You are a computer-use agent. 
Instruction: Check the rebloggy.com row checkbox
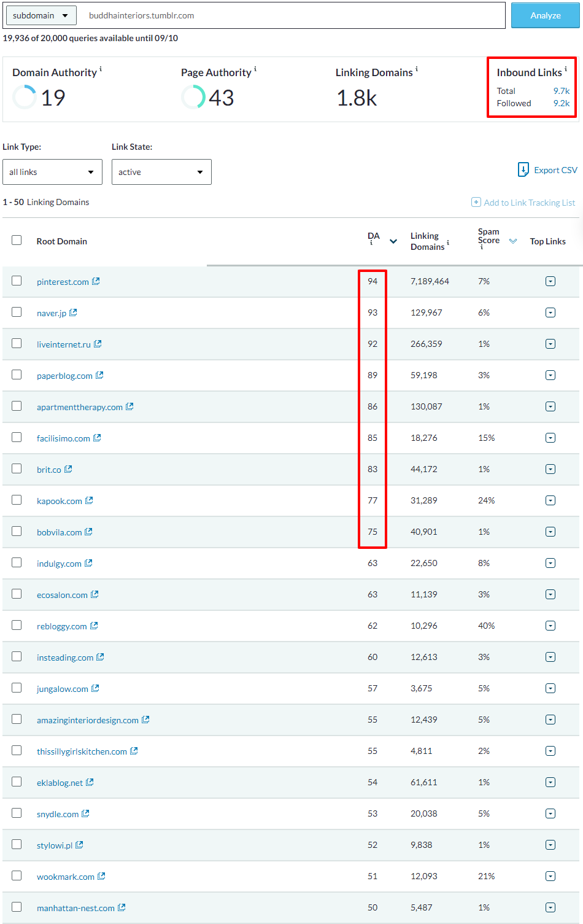tap(17, 625)
